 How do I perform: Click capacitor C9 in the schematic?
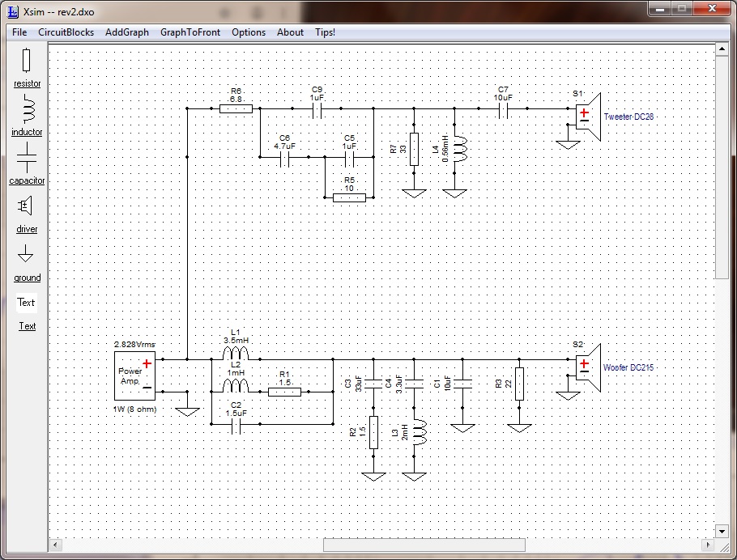pos(317,109)
